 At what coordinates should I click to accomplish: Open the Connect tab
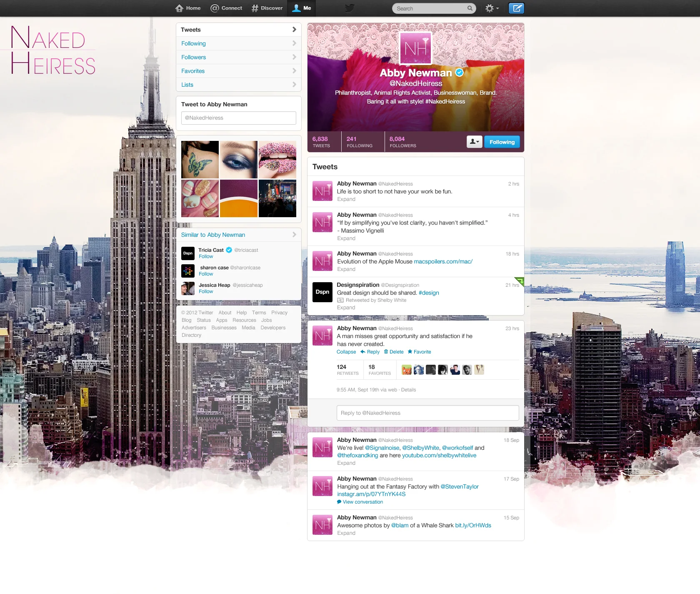(x=226, y=8)
